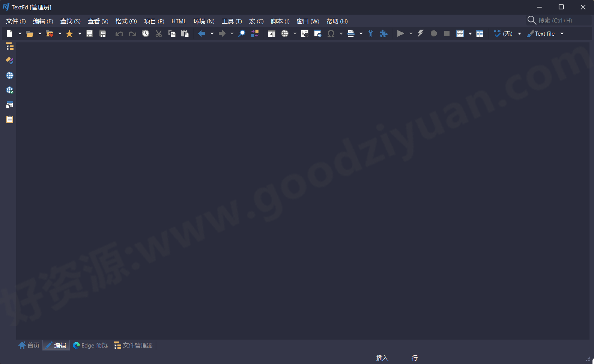Click the clock history icon
The height and width of the screenshot is (364, 594).
pyautogui.click(x=146, y=34)
